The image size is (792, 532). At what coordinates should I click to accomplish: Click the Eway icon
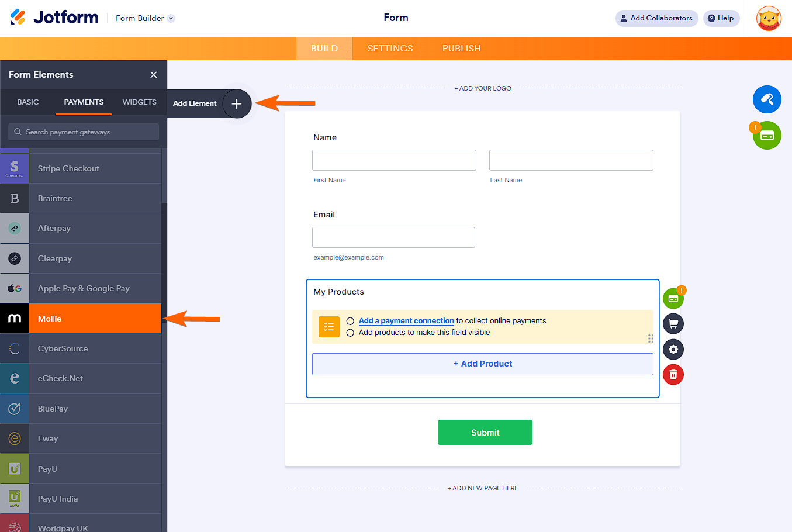[x=15, y=438]
